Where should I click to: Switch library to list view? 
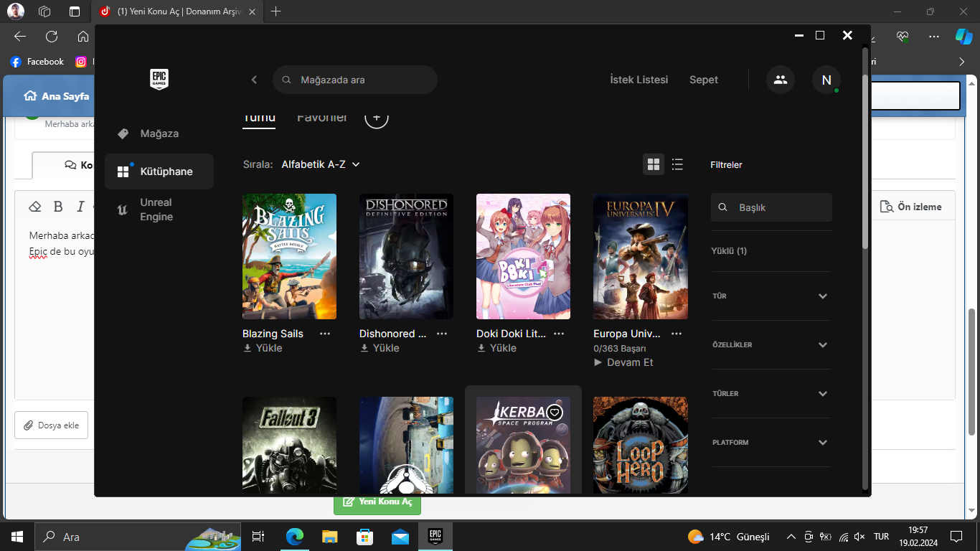coord(677,164)
